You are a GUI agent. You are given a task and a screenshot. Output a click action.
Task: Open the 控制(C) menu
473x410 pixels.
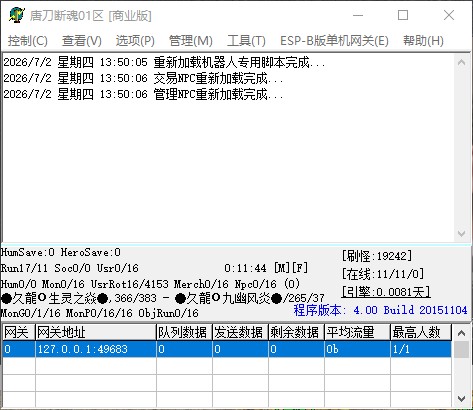pyautogui.click(x=28, y=41)
